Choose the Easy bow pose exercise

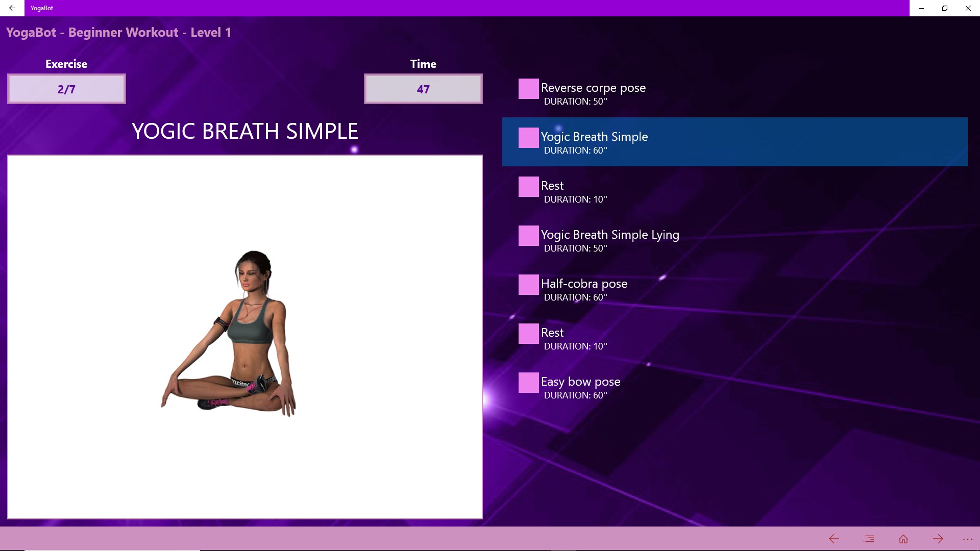[x=580, y=382]
